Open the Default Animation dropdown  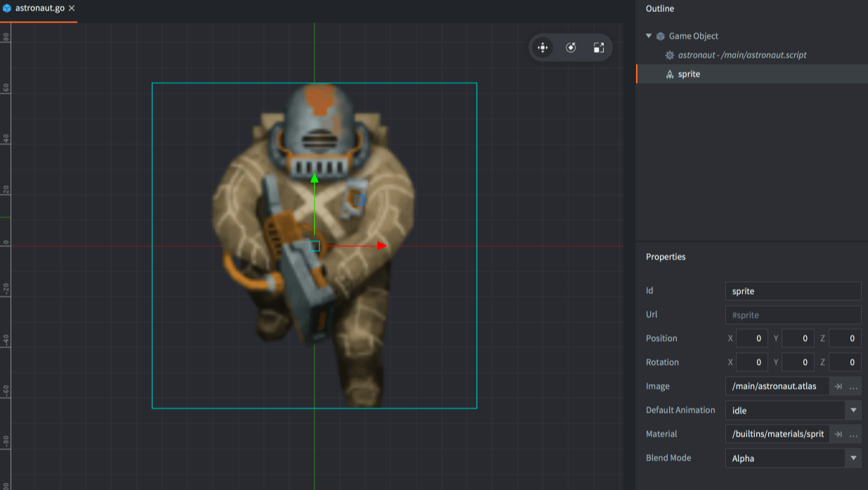[x=853, y=411]
